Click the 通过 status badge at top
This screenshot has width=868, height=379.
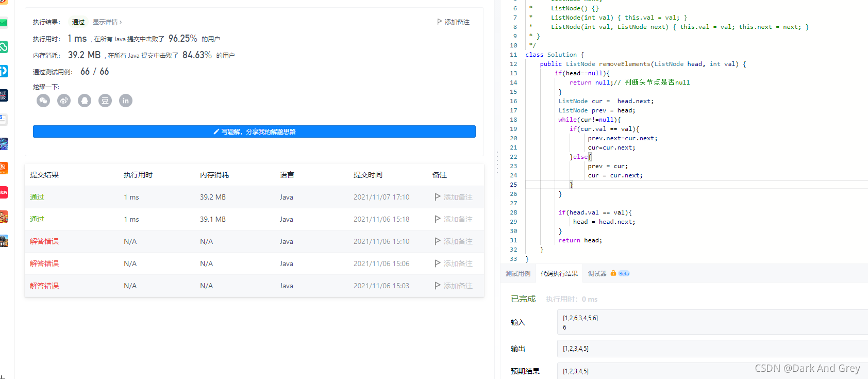tap(78, 22)
